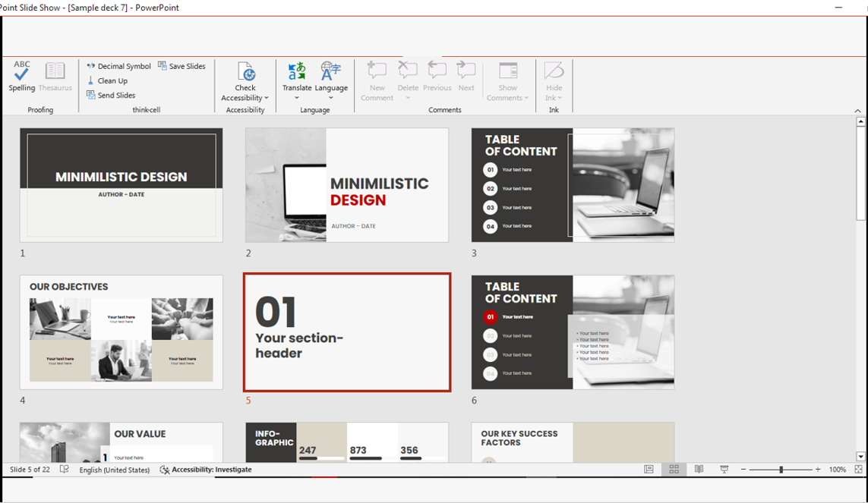Select the Infographic slide thumbnail
This screenshot has width=868, height=503.
point(347,442)
